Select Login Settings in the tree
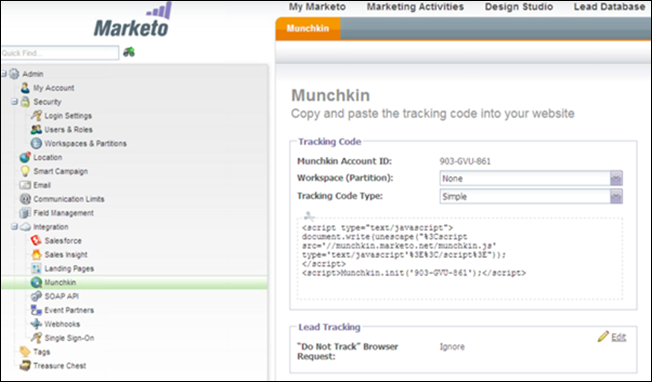Image resolution: width=652 pixels, height=382 pixels. (68, 116)
